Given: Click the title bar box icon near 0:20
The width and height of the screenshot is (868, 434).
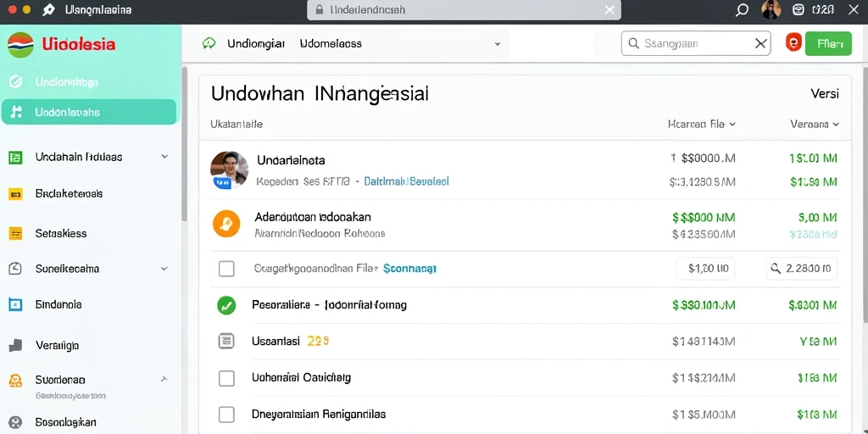Looking at the screenshot, I should [x=798, y=9].
